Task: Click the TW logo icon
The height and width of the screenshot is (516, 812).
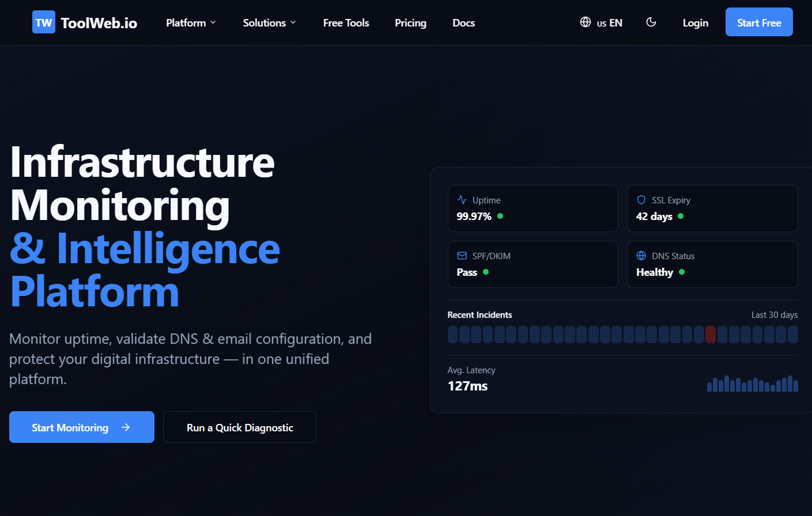Action: click(x=43, y=22)
